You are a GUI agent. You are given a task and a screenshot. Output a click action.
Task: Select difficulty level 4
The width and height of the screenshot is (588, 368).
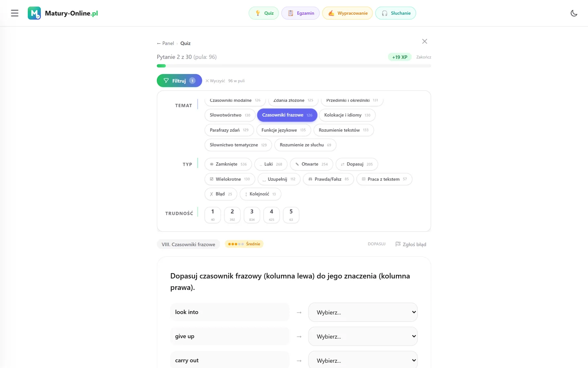272,215
